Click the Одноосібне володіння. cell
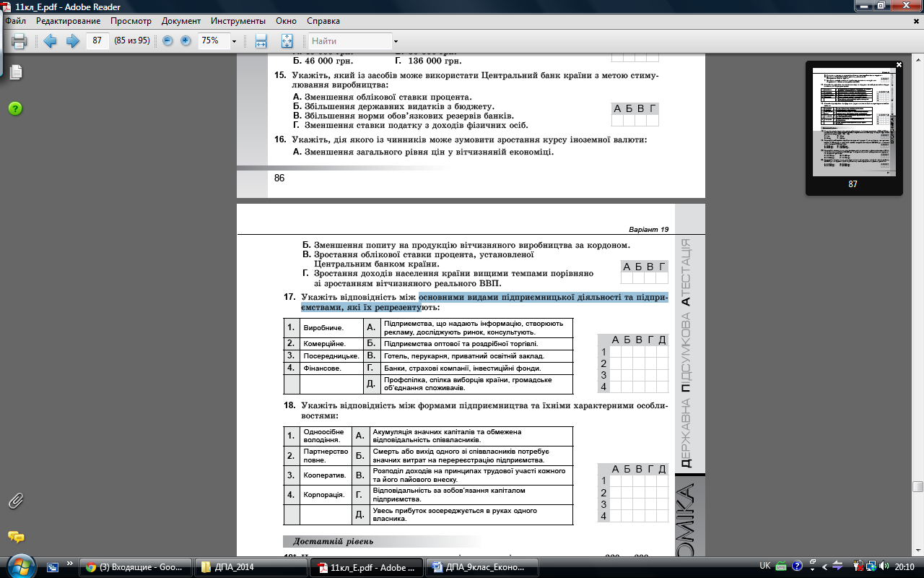The width and height of the screenshot is (924, 578). click(325, 436)
